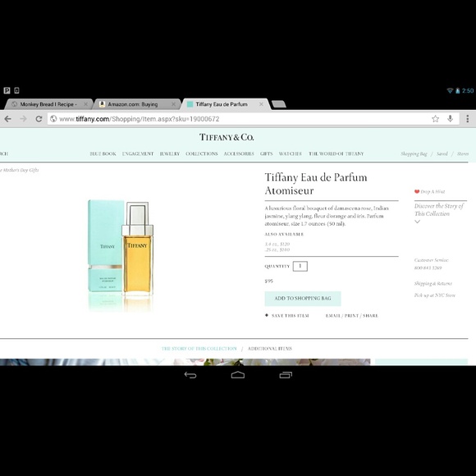The image size is (476, 476).
Task: Open the Jewelry menu
Action: click(x=170, y=154)
